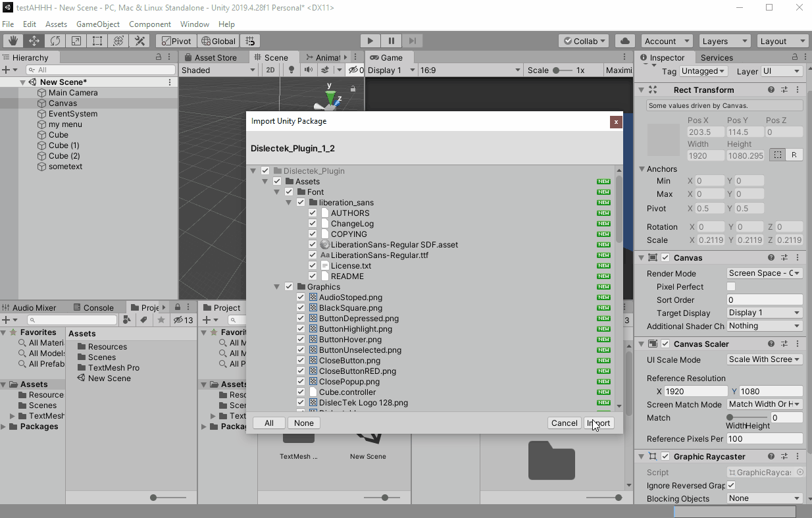Viewport: 812px width, 518px height.
Task: Open Rect Transform preset settings icon
Action: point(784,90)
